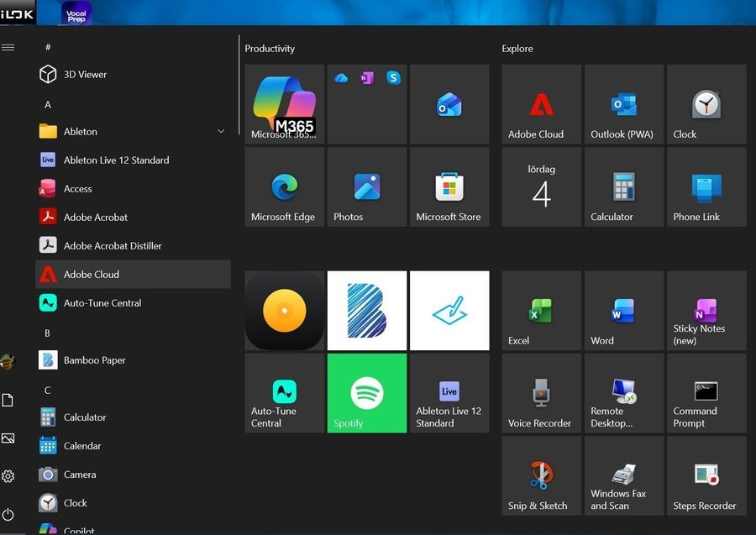
Task: Open Clock from the app list
Action: pos(133,503)
